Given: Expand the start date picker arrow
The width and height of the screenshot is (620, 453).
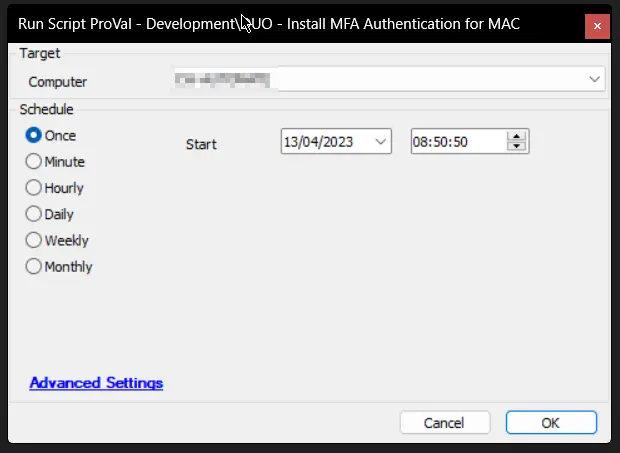Looking at the screenshot, I should point(380,142).
